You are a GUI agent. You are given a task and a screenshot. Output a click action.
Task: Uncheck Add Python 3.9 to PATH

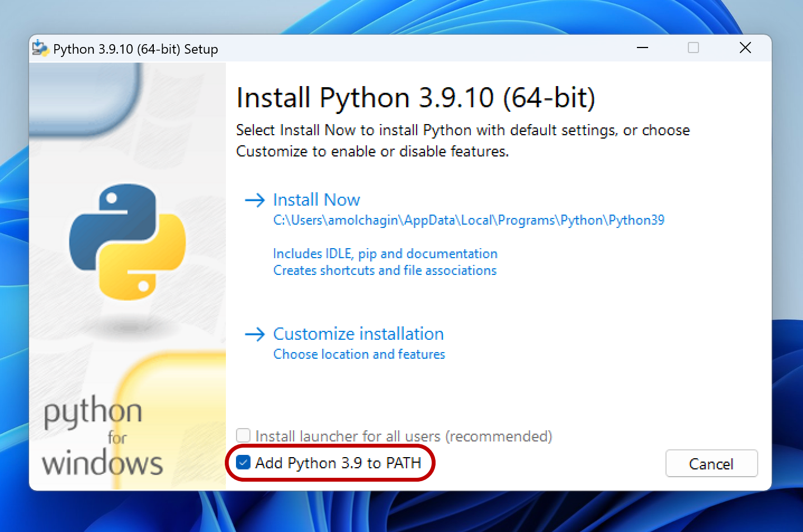(243, 463)
